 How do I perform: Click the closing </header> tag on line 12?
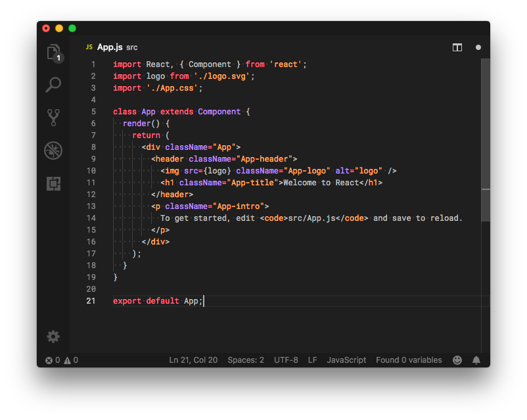[172, 195]
